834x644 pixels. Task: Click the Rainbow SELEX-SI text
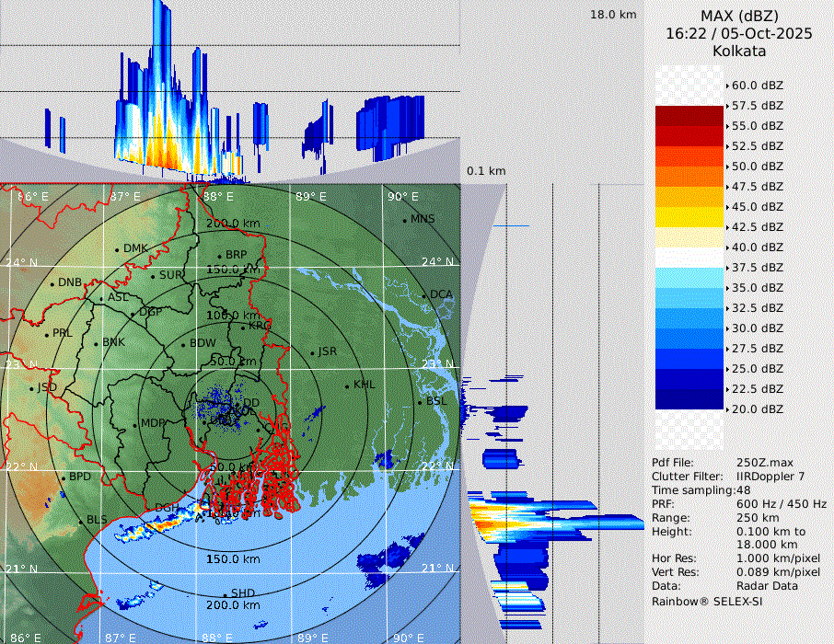tap(707, 601)
